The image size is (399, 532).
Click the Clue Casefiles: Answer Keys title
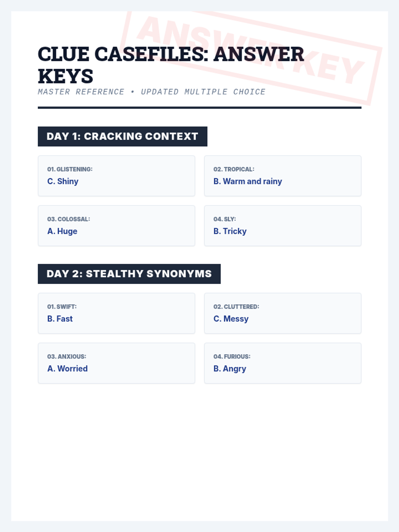171,65
